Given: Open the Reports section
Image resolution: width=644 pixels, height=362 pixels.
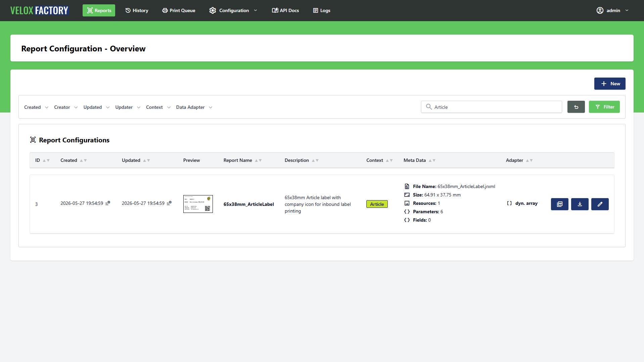Looking at the screenshot, I should (99, 10).
